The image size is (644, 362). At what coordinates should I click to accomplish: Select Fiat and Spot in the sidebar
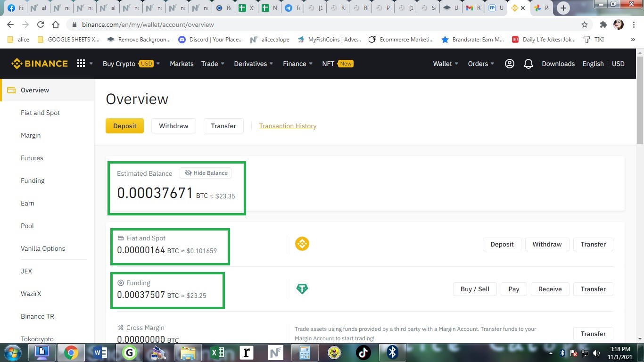(x=40, y=113)
